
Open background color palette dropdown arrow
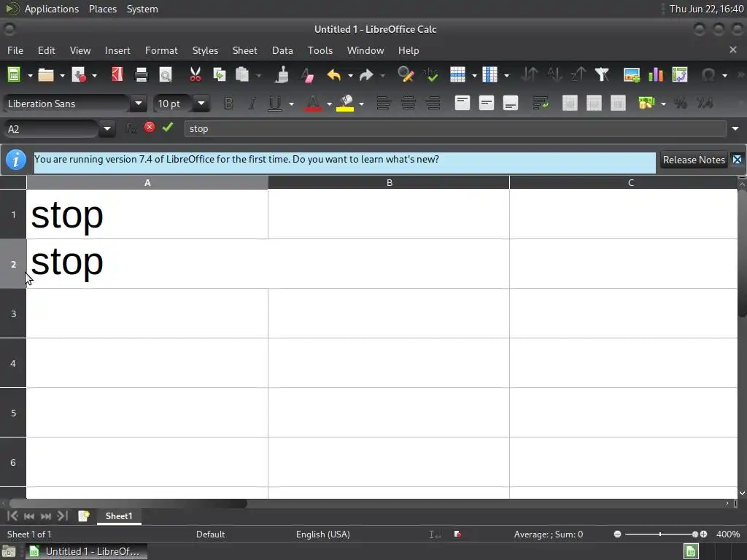(x=362, y=104)
